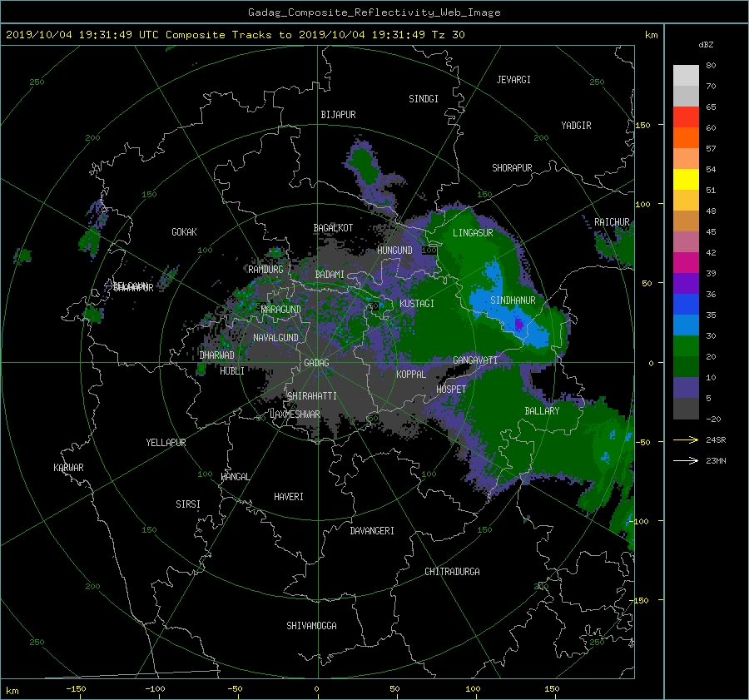Click the CHITRADURGA city label
Viewport: 749px width, 700px height.
(452, 572)
